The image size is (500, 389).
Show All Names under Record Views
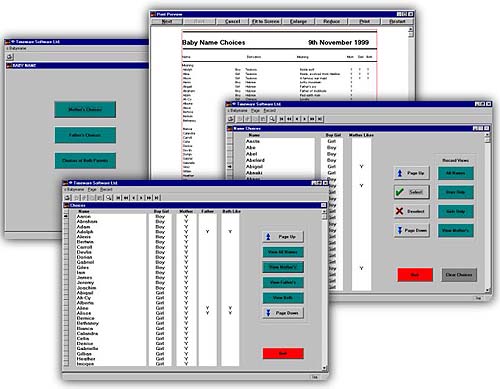click(x=455, y=173)
